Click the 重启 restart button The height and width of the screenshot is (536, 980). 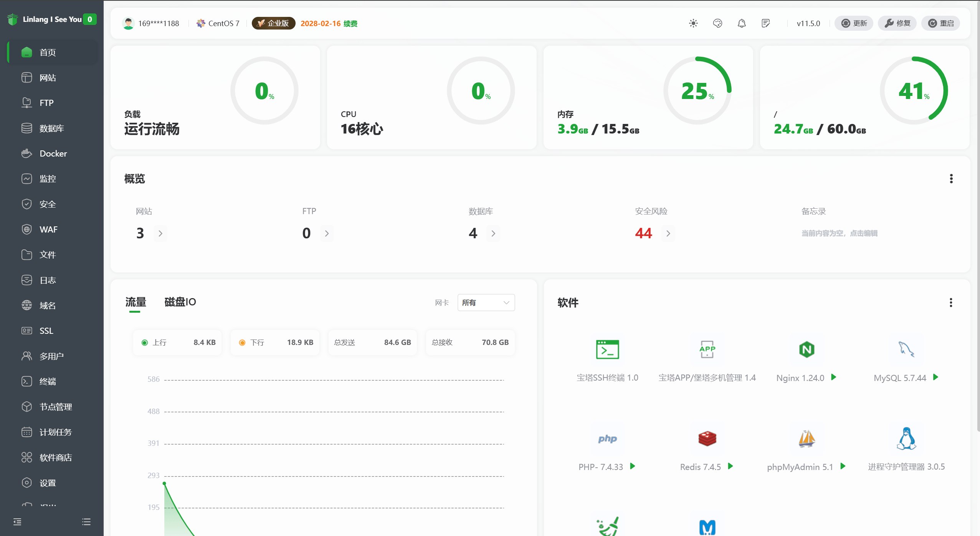[x=940, y=23]
